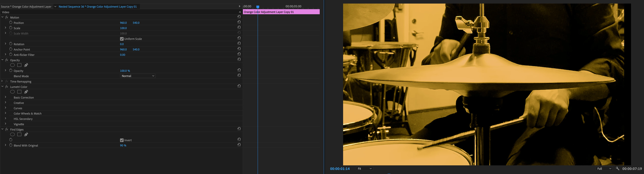
Task: Create rectangle mask under Find Edges
Action: coord(19,135)
